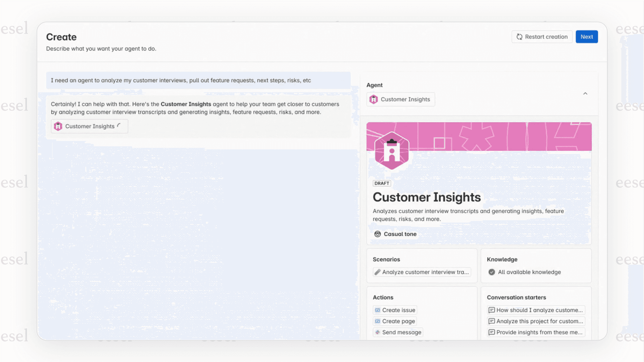Select Analyze this project conversation starter

pos(539,321)
